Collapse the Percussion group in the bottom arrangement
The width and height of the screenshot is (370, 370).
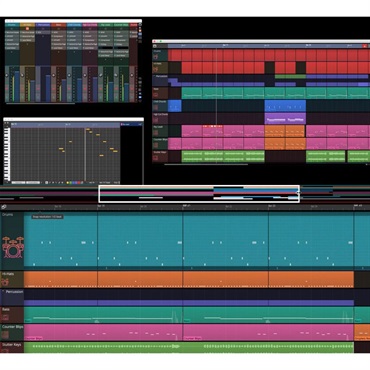click(3, 291)
